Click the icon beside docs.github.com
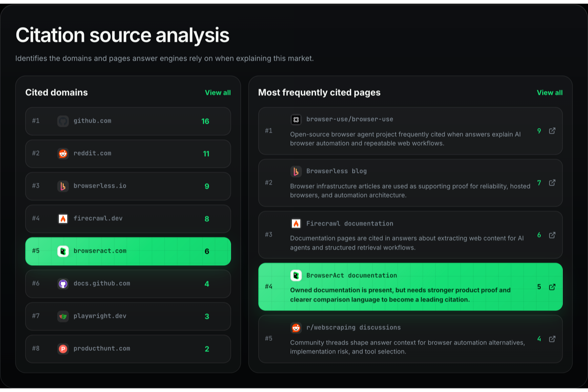The width and height of the screenshot is (588, 392). tap(63, 284)
